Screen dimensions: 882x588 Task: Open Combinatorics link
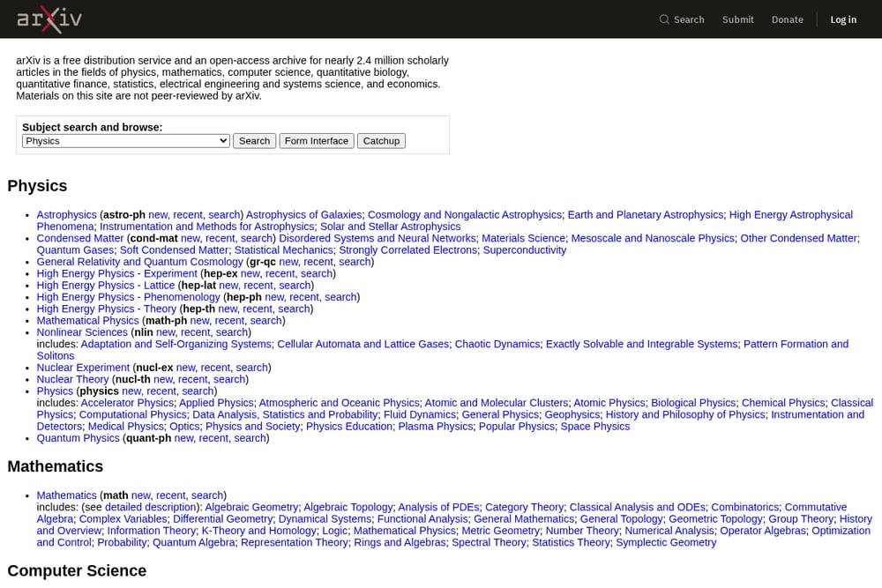(x=744, y=508)
